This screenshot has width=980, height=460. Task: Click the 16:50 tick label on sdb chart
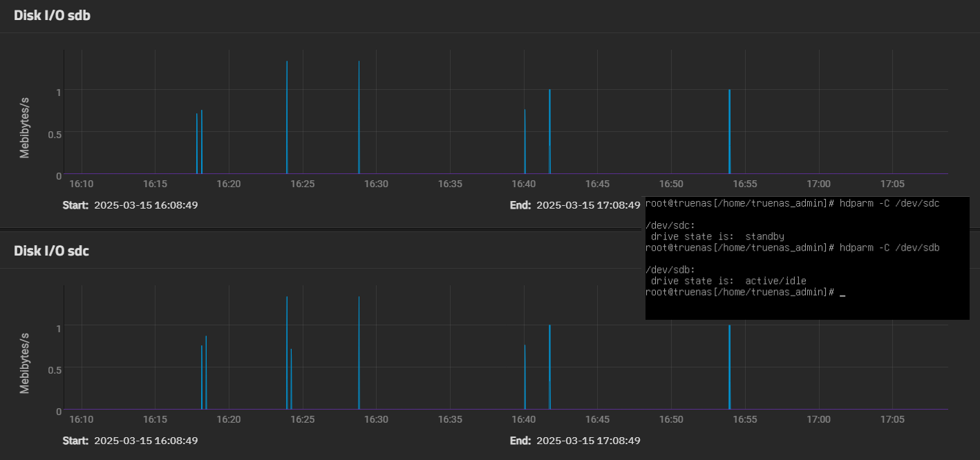(x=671, y=184)
